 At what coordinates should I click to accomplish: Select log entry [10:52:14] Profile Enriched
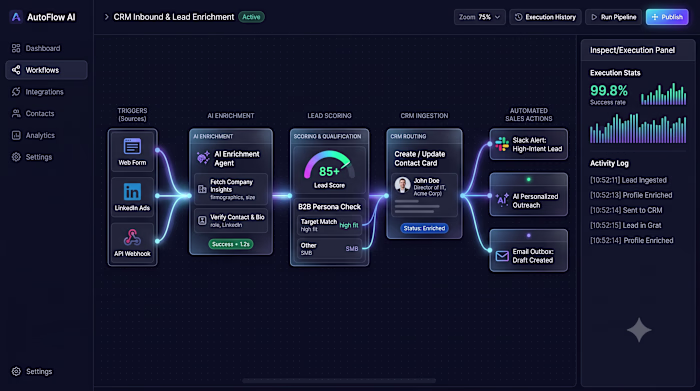point(631,241)
